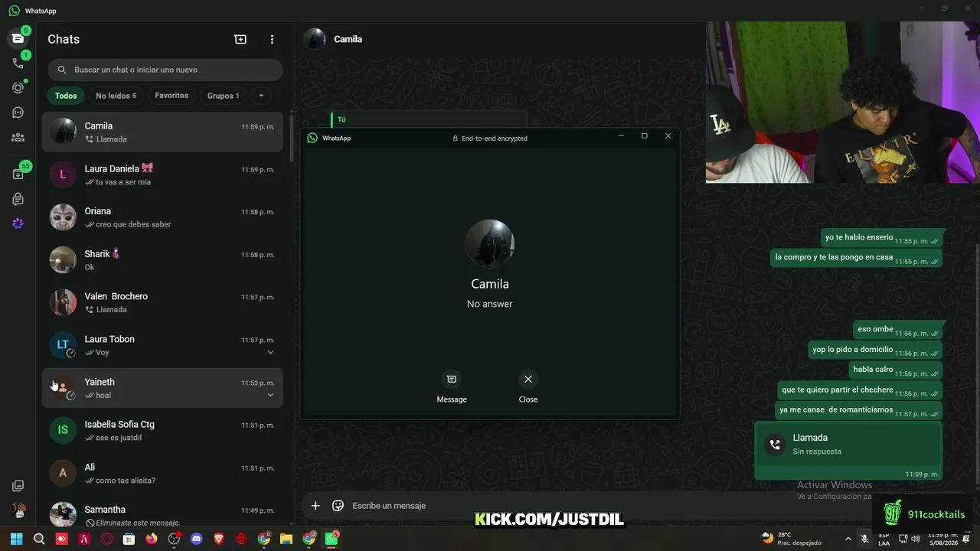The height and width of the screenshot is (551, 980).
Task: Open the Calls section in the sidebar
Action: pos(18,63)
